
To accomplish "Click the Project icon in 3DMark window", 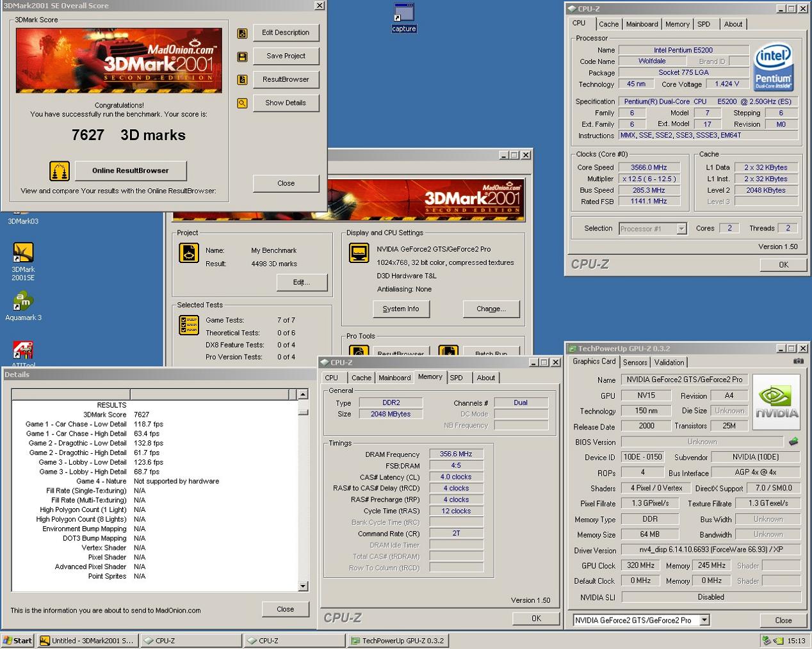I will 189,253.
